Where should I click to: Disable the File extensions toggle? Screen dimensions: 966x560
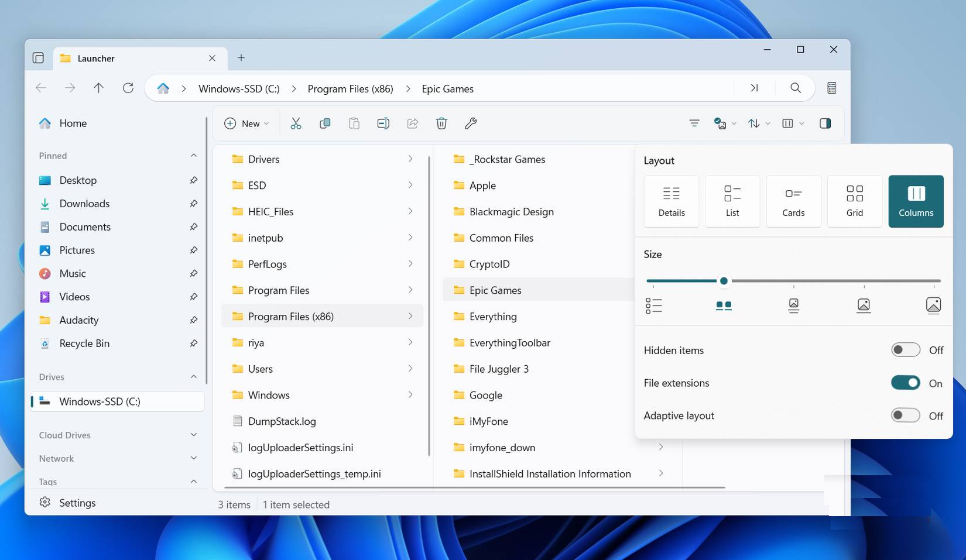pos(905,382)
